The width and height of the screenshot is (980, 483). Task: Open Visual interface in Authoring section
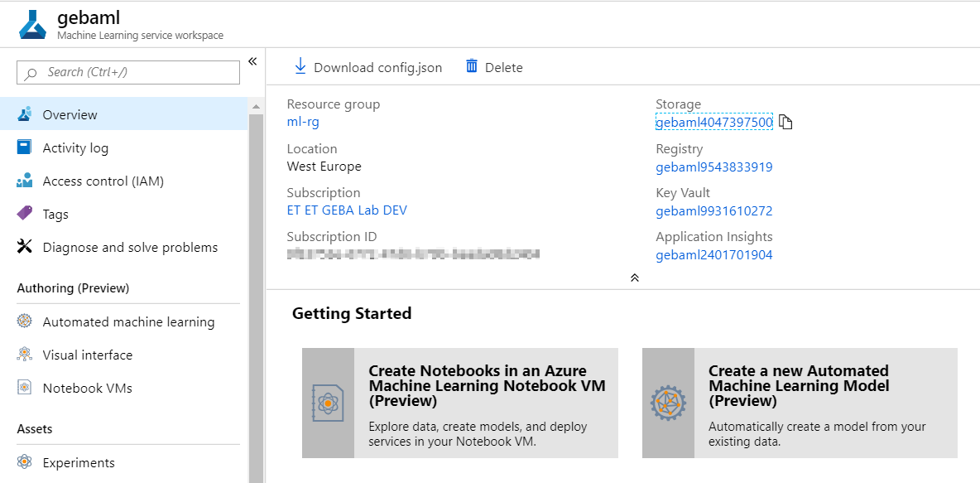pyautogui.click(x=87, y=355)
